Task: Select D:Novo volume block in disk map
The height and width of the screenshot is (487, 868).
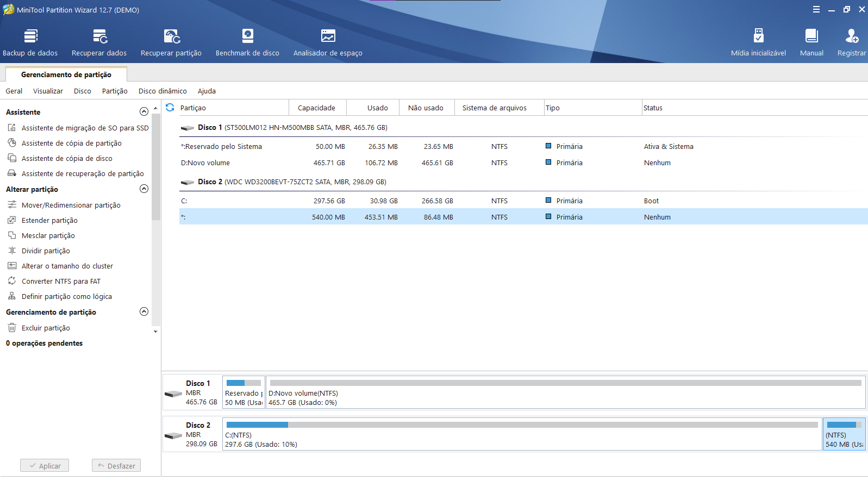Action: point(565,392)
